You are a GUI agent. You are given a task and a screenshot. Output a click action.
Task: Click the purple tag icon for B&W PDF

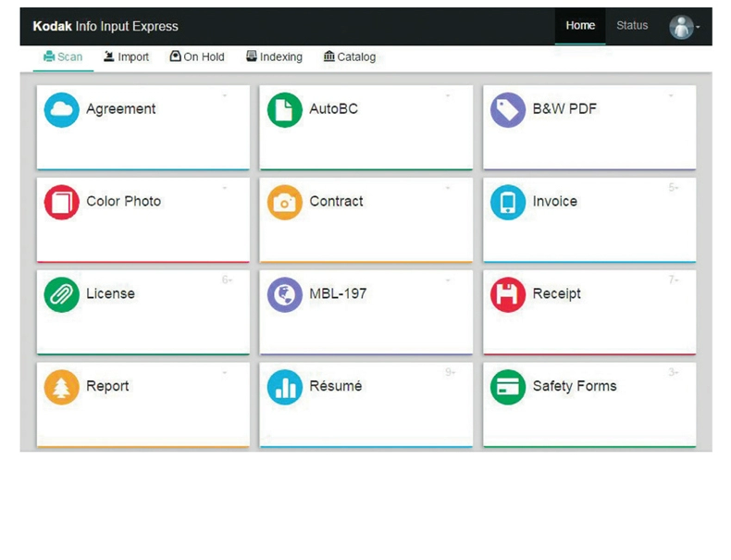[x=508, y=110]
